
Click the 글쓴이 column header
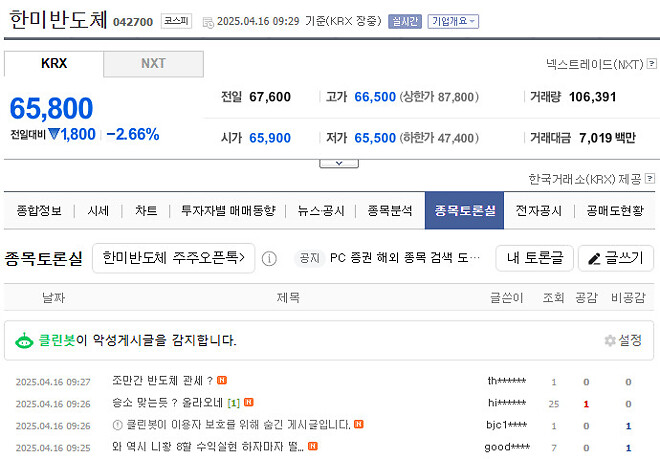tap(507, 298)
